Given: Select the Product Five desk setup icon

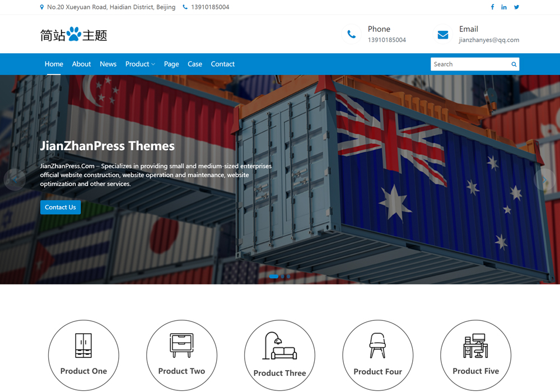Looking at the screenshot, I should pos(475,346).
